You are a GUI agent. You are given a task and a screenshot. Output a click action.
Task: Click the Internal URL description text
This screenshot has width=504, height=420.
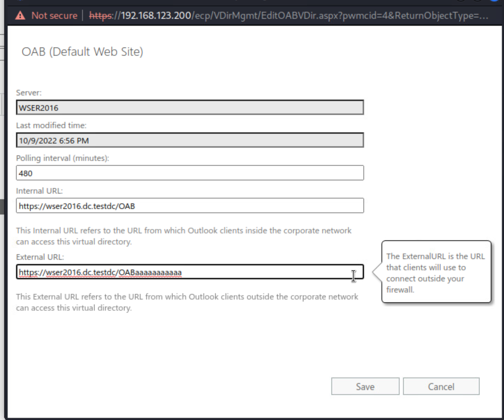coord(183,236)
